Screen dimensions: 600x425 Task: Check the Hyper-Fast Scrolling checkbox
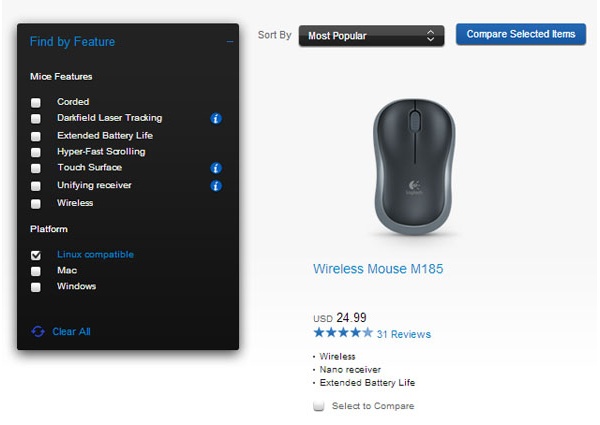(x=36, y=152)
